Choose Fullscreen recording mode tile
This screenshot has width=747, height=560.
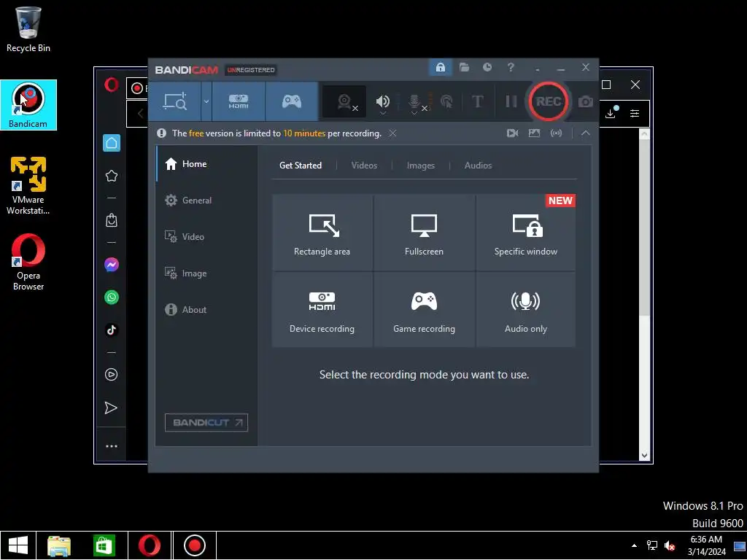click(424, 233)
